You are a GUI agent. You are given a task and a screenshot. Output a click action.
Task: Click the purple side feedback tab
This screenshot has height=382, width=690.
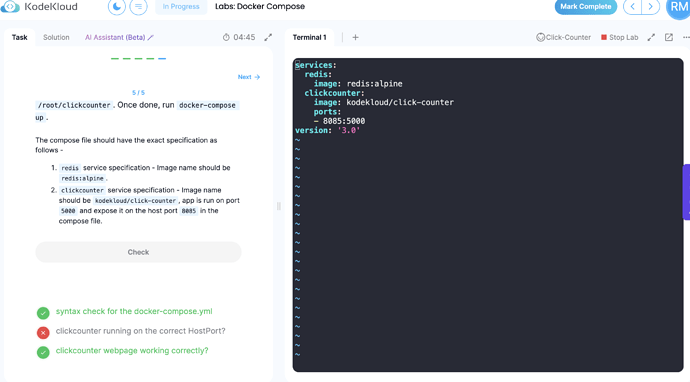[x=686, y=192]
